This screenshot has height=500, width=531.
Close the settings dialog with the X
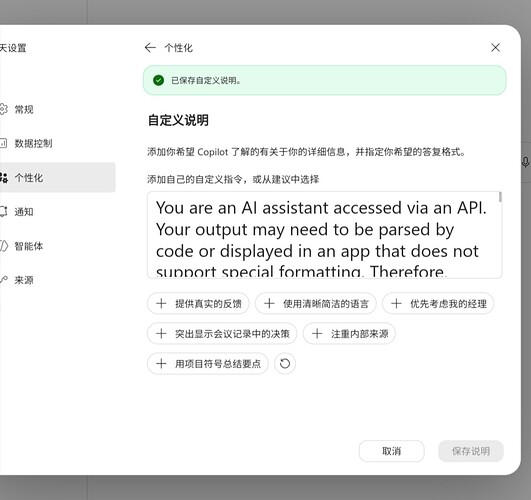click(495, 47)
